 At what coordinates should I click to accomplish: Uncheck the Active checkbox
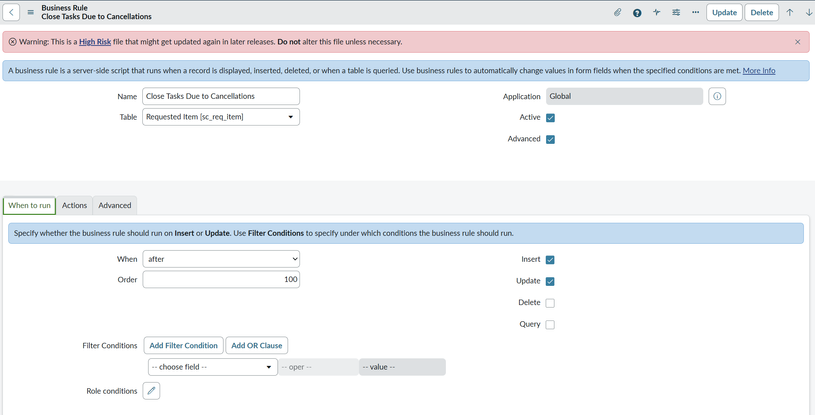pyautogui.click(x=550, y=118)
